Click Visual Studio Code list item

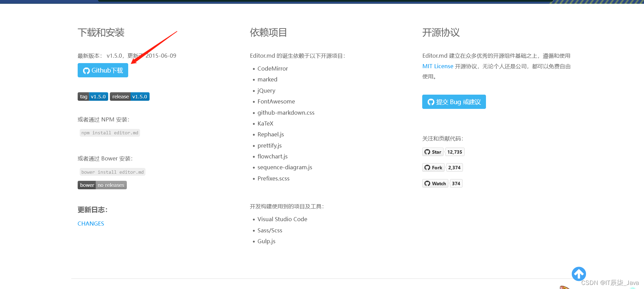(x=282, y=219)
